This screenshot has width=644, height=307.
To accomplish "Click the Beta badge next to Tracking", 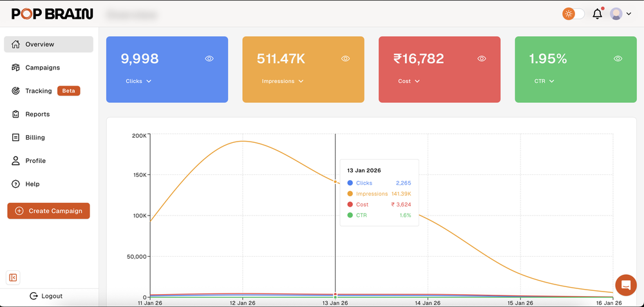I will pos(69,91).
